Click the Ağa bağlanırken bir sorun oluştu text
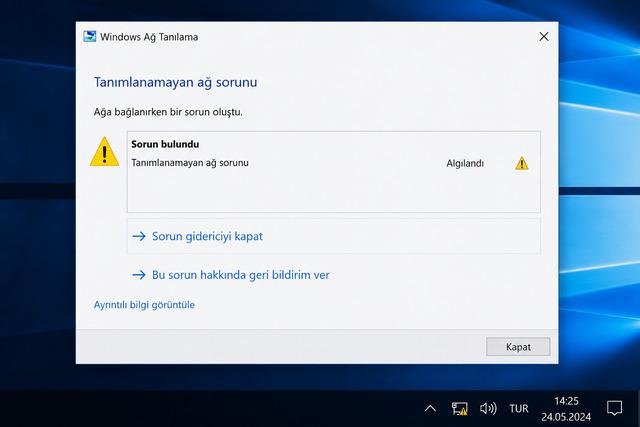Screen dimensions: 640x427 click(168, 112)
